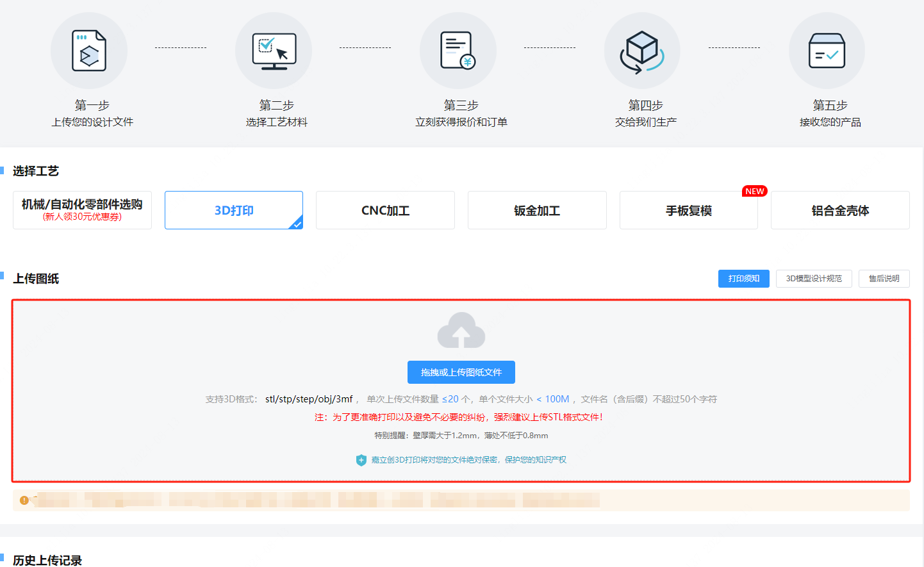Select the 铝合金壳体 process option
The image size is (924, 567).
coord(840,210)
